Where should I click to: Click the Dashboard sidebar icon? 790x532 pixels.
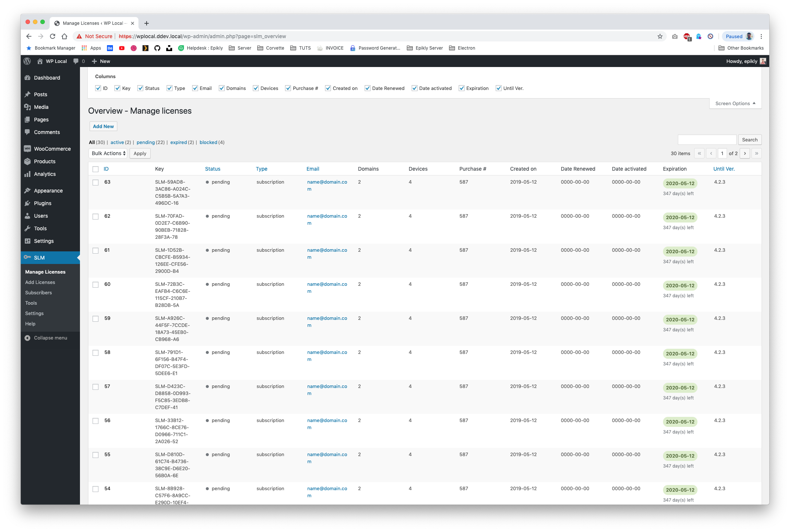(27, 77)
